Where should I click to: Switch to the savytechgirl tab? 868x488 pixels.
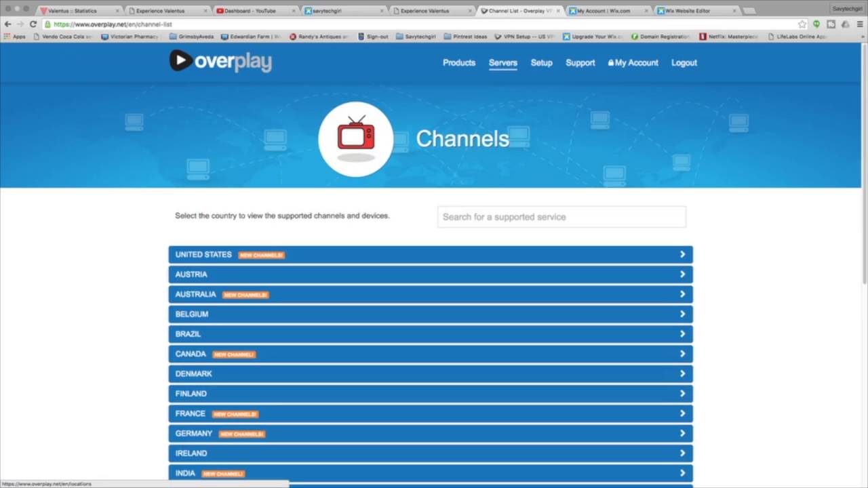click(x=342, y=11)
